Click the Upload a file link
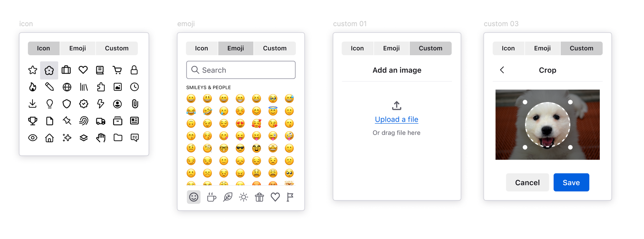 [396, 119]
